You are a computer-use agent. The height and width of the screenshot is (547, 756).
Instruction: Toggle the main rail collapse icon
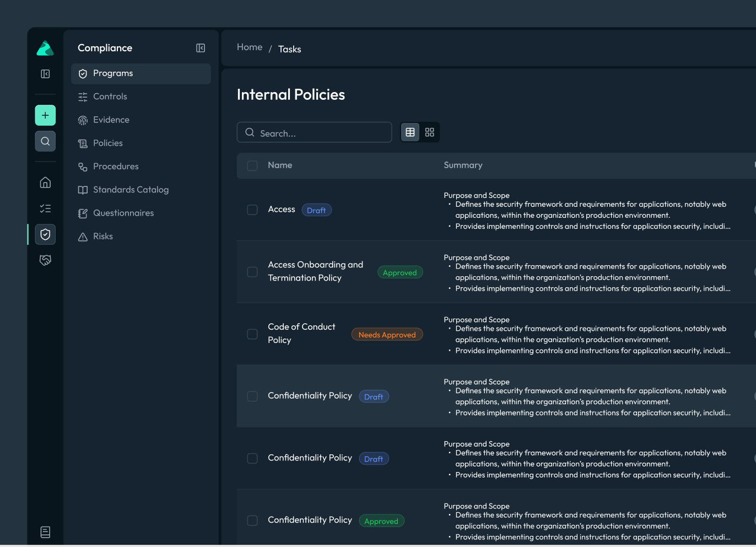[x=45, y=74]
